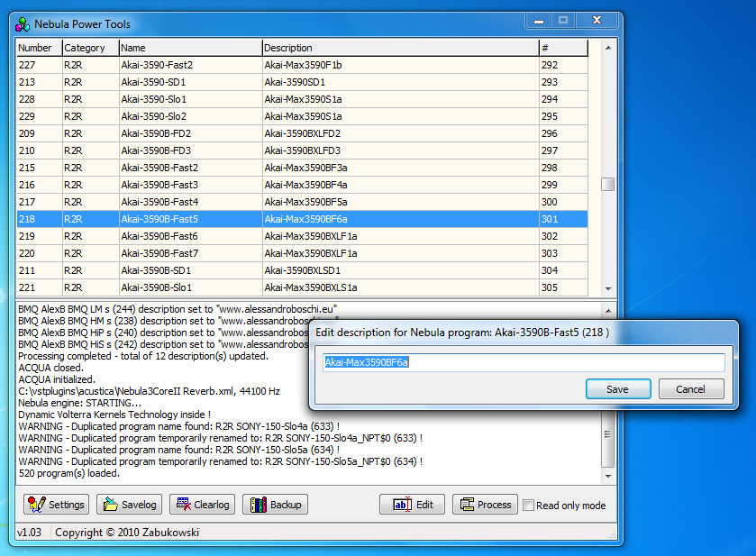Sort the list by the Category column header
This screenshot has height=556, width=756.
89,48
